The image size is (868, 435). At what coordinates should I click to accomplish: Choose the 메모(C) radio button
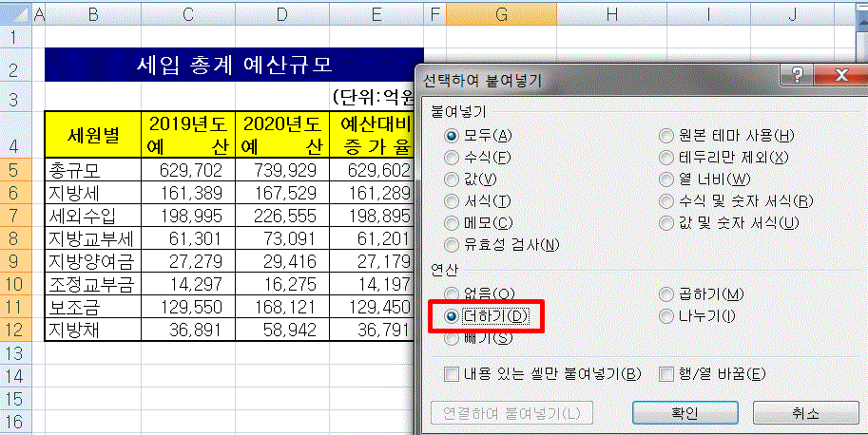(x=479, y=223)
